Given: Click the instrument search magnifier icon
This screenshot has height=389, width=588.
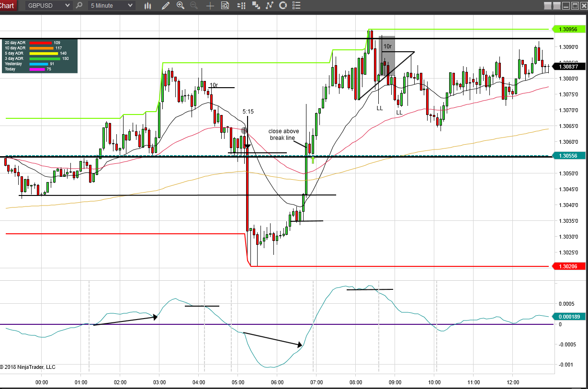Looking at the screenshot, I should pyautogui.click(x=79, y=6).
